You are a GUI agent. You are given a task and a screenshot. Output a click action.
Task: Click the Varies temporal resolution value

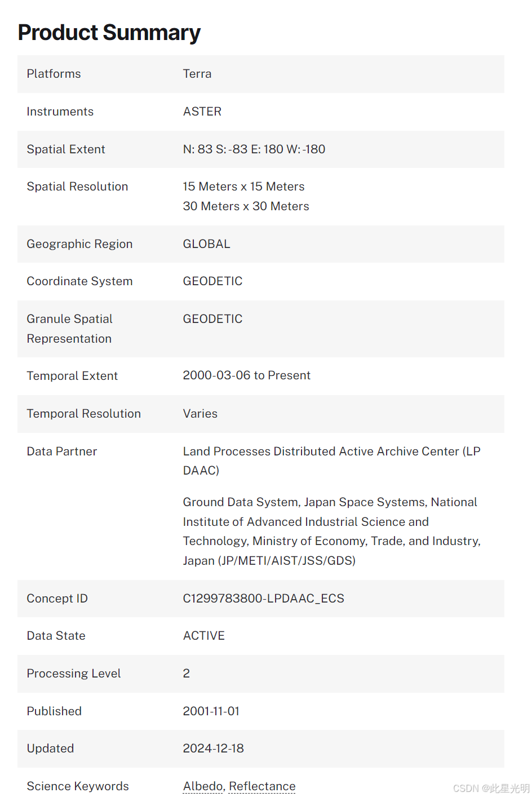200,414
